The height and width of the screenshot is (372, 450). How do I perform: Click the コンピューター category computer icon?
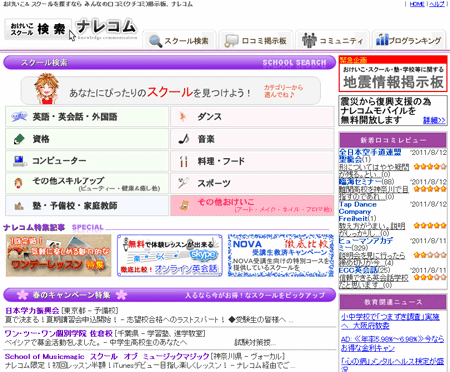tap(19, 161)
